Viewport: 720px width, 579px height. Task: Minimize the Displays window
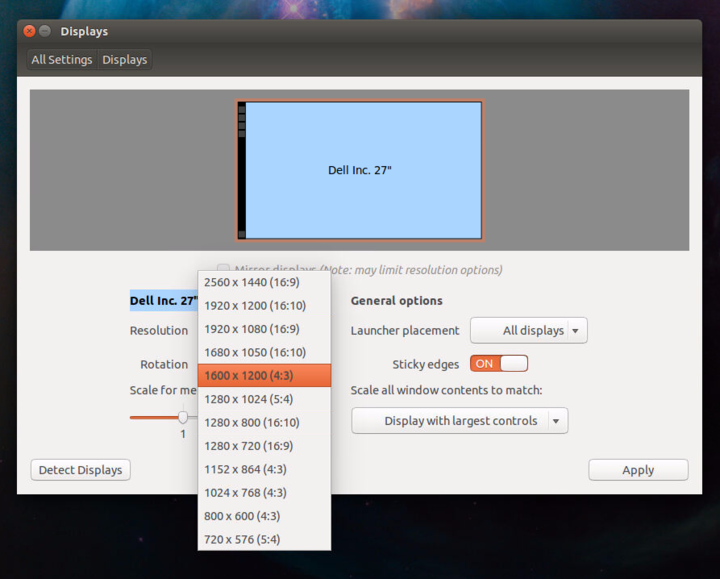pyautogui.click(x=45, y=32)
